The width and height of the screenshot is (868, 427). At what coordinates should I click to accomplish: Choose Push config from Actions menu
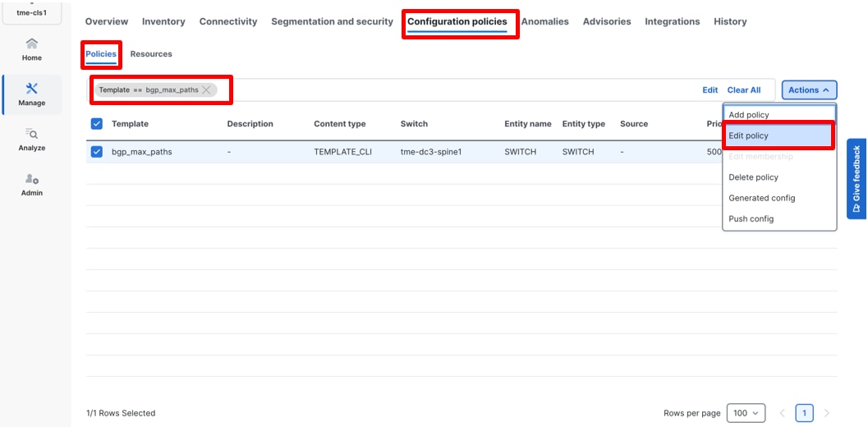[x=779, y=218]
